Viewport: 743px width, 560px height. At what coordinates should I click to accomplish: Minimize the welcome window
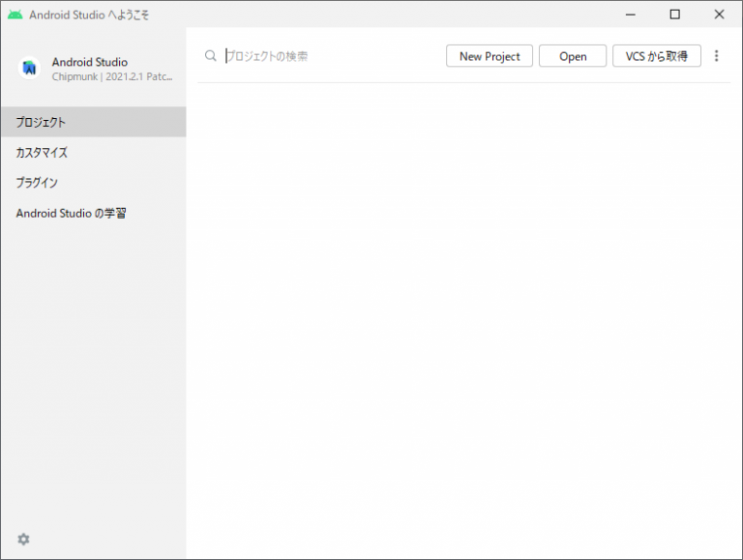click(630, 15)
